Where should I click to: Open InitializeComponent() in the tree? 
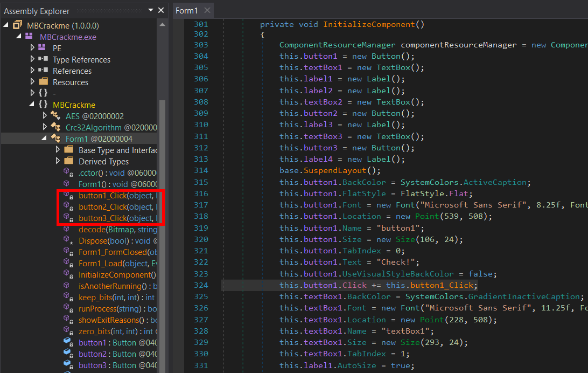pyautogui.click(x=117, y=275)
